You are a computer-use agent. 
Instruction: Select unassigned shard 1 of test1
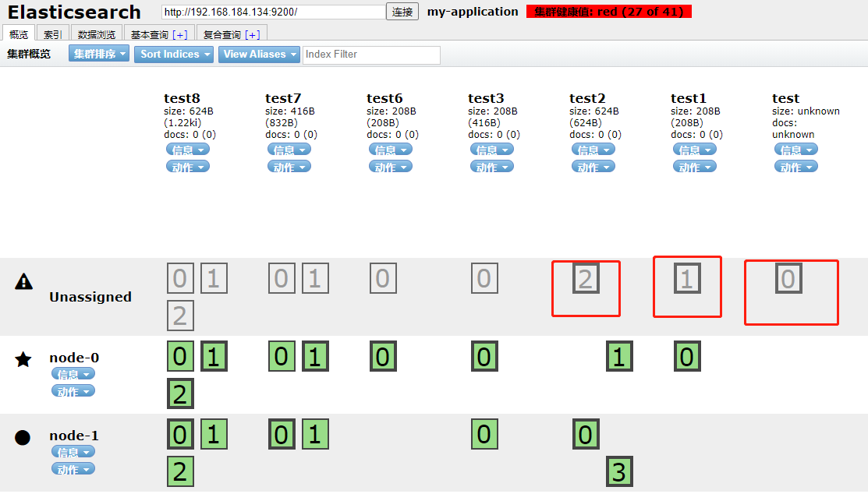(x=687, y=278)
